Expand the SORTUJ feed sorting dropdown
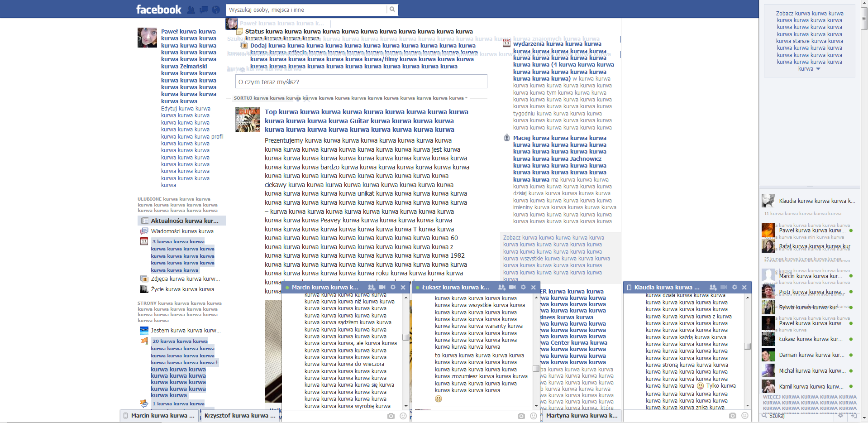 466,98
